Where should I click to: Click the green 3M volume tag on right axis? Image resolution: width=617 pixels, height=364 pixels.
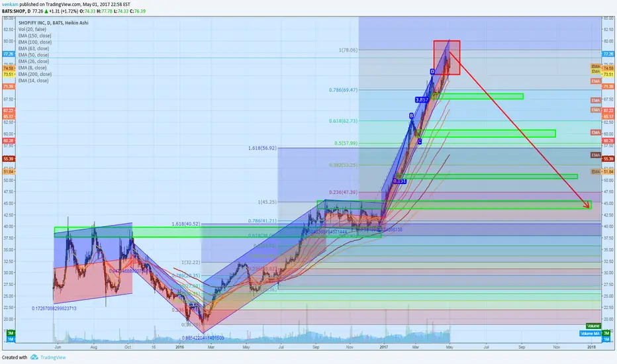coord(606,334)
